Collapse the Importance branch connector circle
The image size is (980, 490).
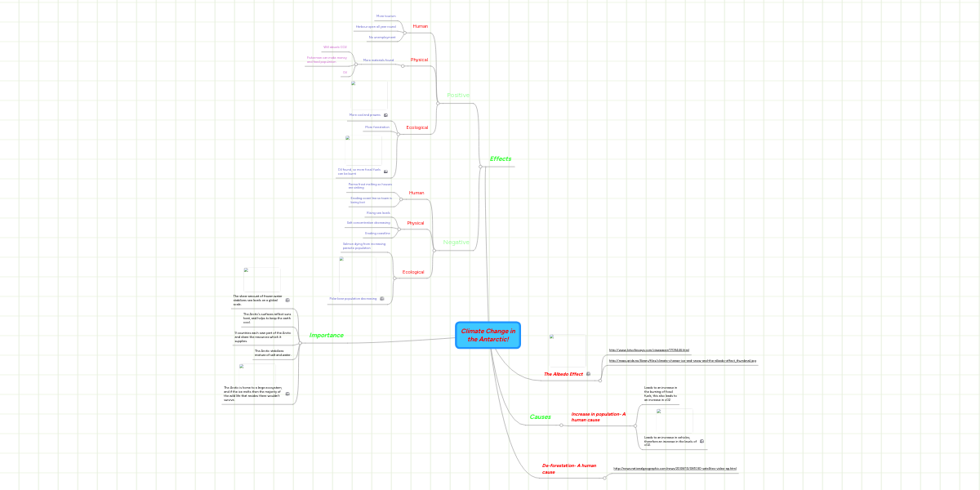click(300, 343)
